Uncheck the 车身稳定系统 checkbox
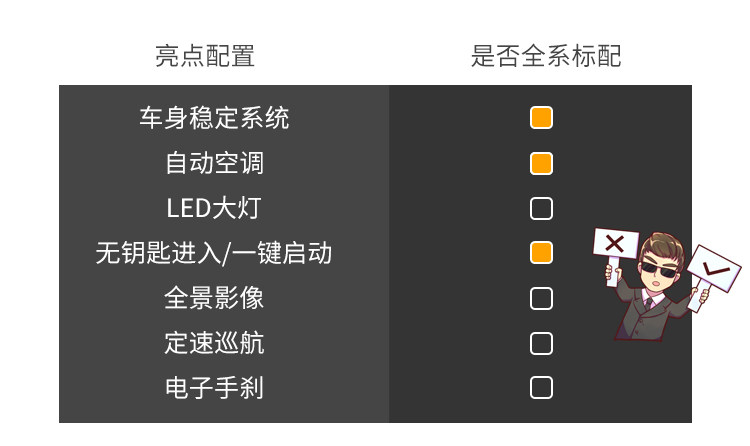This screenshot has width=750, height=446. coord(541,118)
